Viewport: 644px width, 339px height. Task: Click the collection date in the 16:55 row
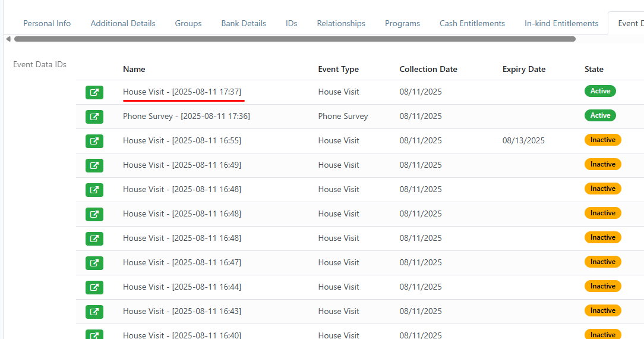point(421,140)
